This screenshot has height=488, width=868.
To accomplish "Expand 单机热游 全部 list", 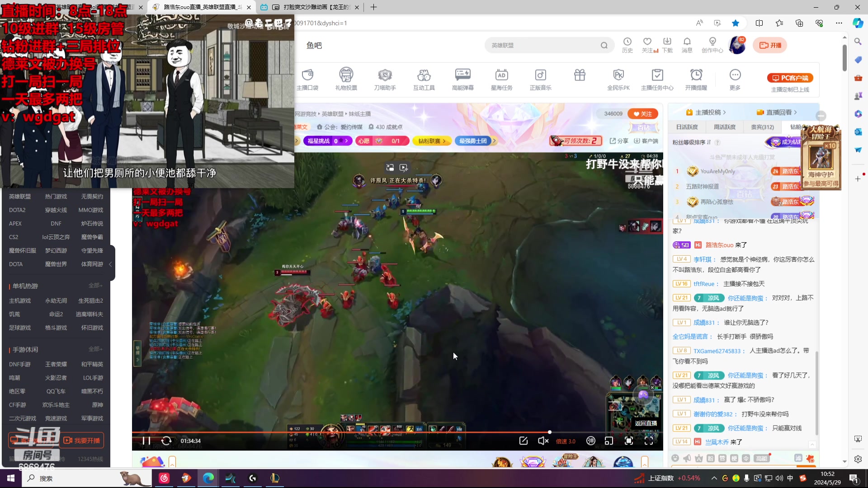I will [95, 286].
